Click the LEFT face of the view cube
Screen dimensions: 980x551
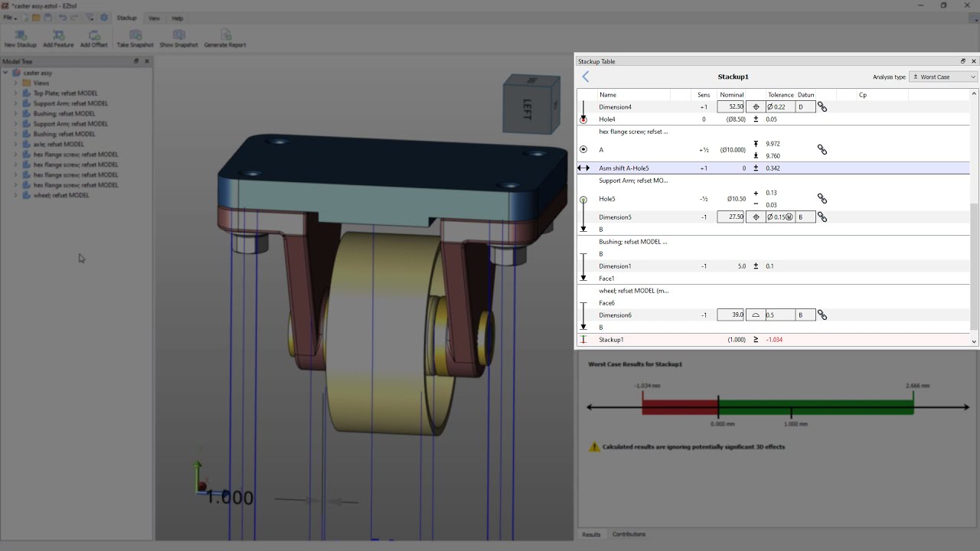point(528,108)
